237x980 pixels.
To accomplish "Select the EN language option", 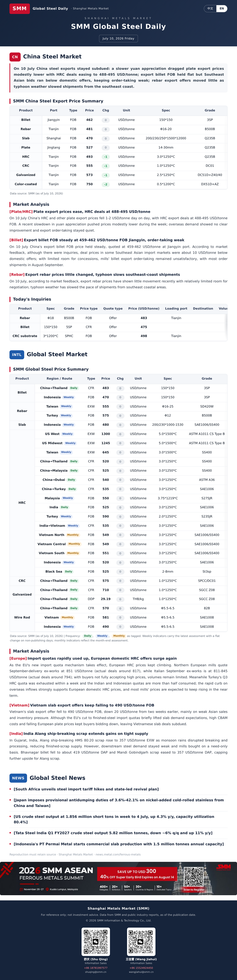I will point(222,8).
